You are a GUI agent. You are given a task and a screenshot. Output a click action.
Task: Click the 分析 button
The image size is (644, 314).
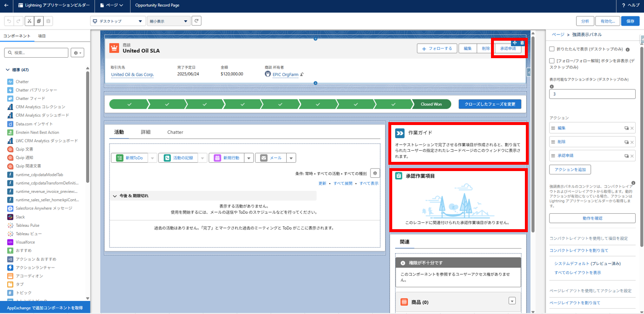point(585,21)
